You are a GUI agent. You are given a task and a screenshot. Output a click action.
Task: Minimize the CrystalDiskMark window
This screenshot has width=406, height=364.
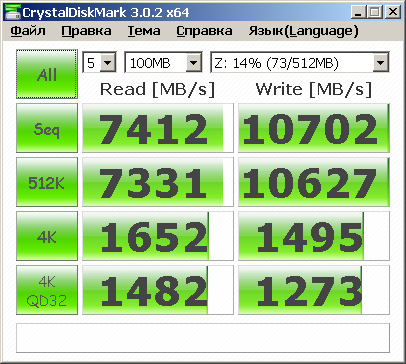pos(358,12)
